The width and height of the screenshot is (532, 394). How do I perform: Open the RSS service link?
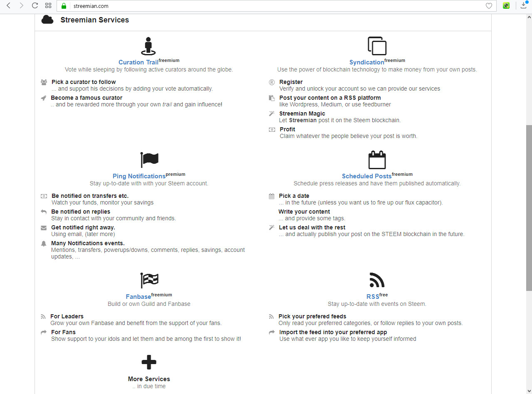point(373,297)
